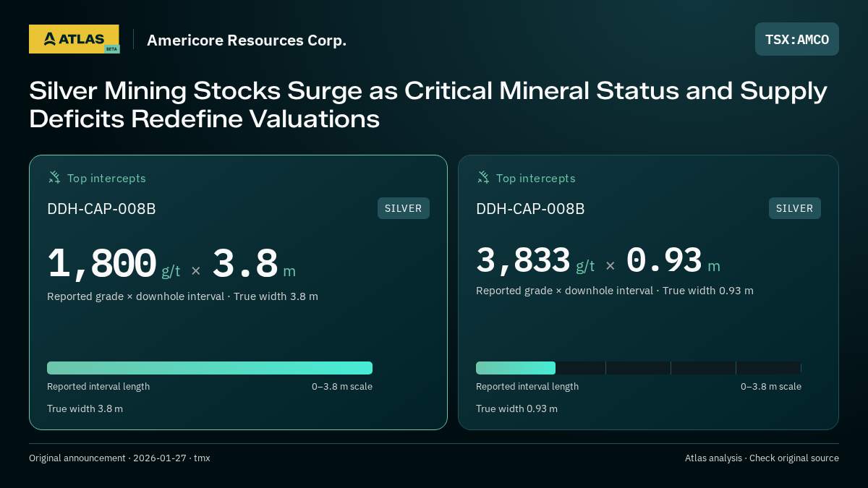Image resolution: width=868 pixels, height=488 pixels.
Task: Click the Atlas logo badge
Action: click(74, 39)
